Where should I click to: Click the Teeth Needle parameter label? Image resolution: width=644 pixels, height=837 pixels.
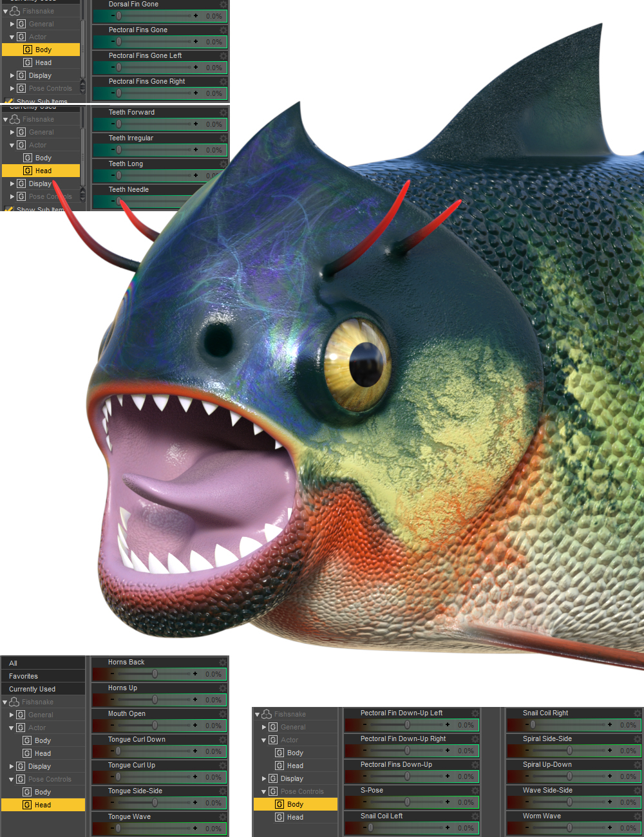tap(128, 190)
